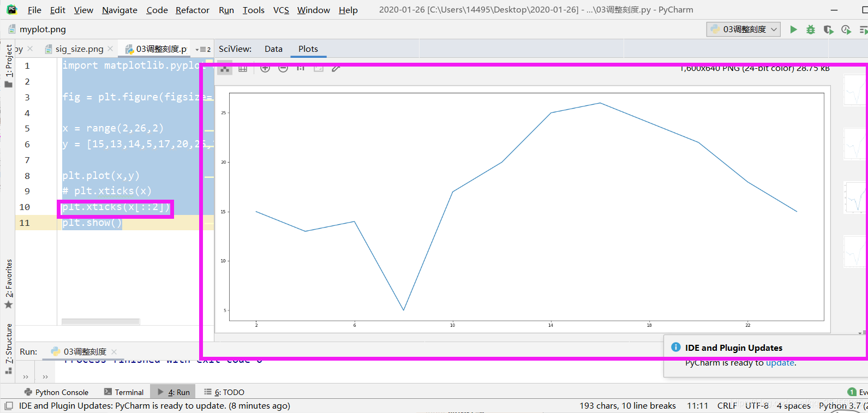868x413 pixels.
Task: Click CRLF line separator in status bar
Action: [x=727, y=406]
